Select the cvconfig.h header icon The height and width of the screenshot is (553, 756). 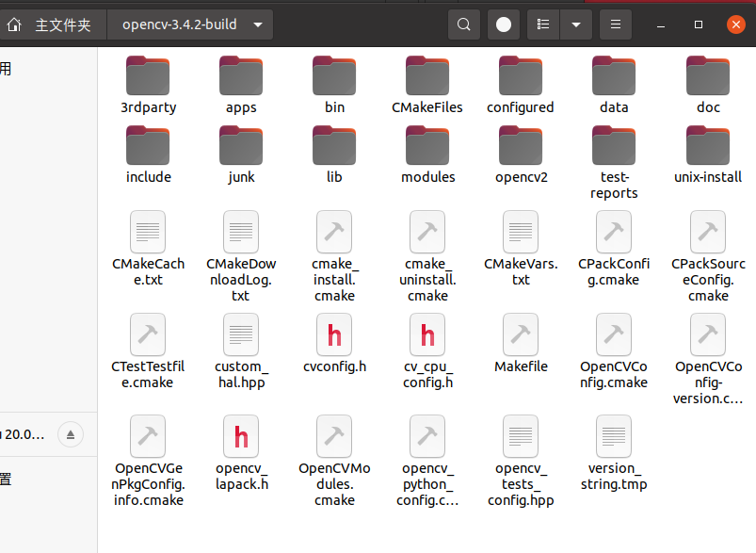click(334, 334)
